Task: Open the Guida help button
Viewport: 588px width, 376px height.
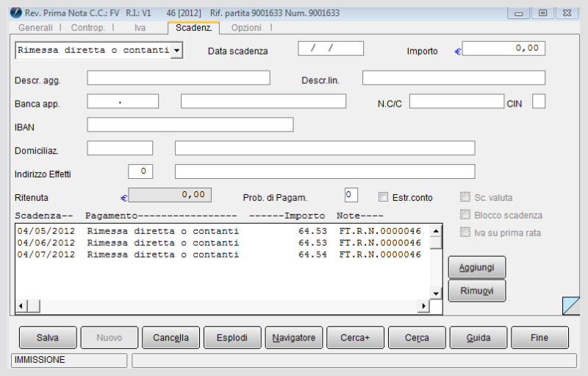Action: pos(478,338)
